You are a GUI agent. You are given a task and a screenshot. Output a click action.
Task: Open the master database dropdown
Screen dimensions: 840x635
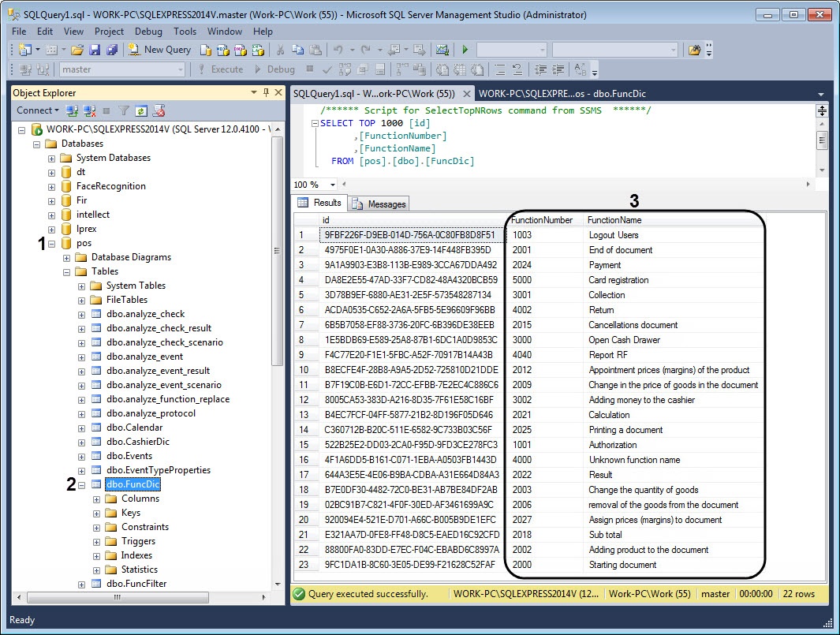181,69
